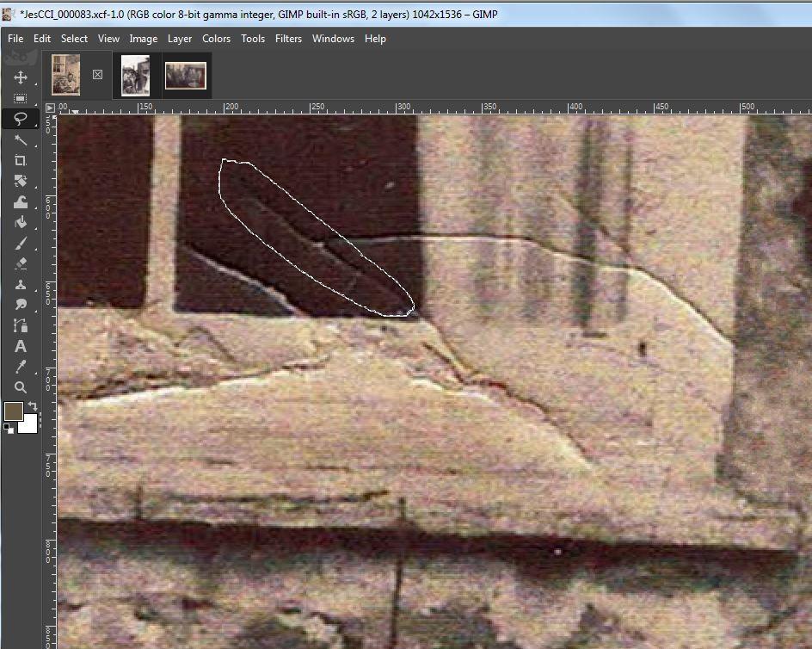Switch to the second image tab thumbnail
Viewport: 812px width, 649px height.
point(135,76)
